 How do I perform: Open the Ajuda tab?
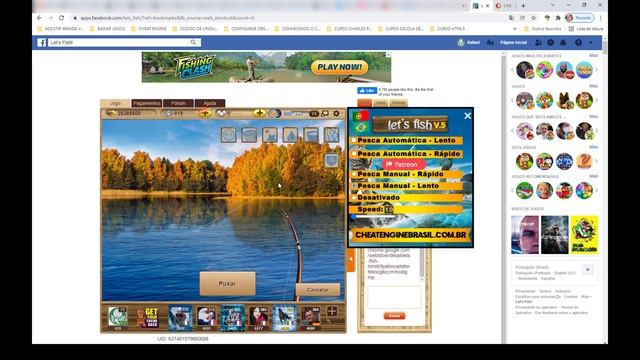coord(210,103)
